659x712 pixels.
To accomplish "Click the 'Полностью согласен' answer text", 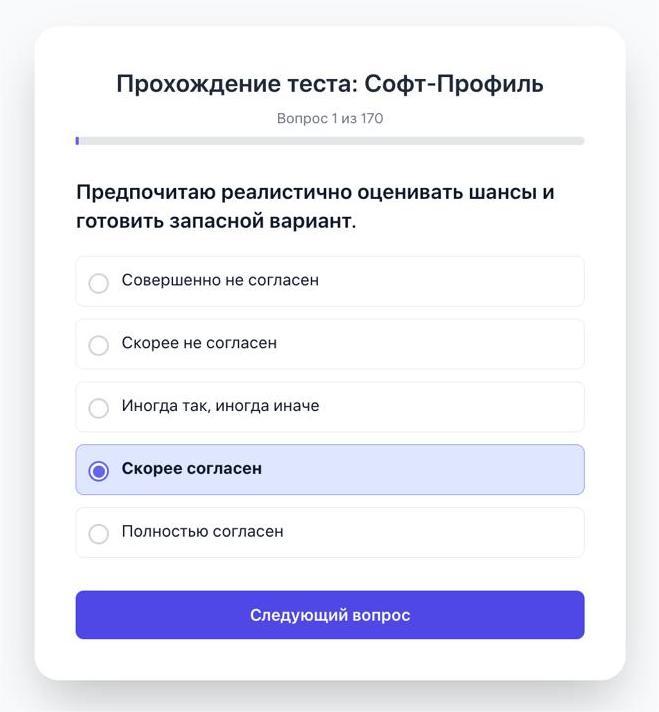I will pos(202,532).
